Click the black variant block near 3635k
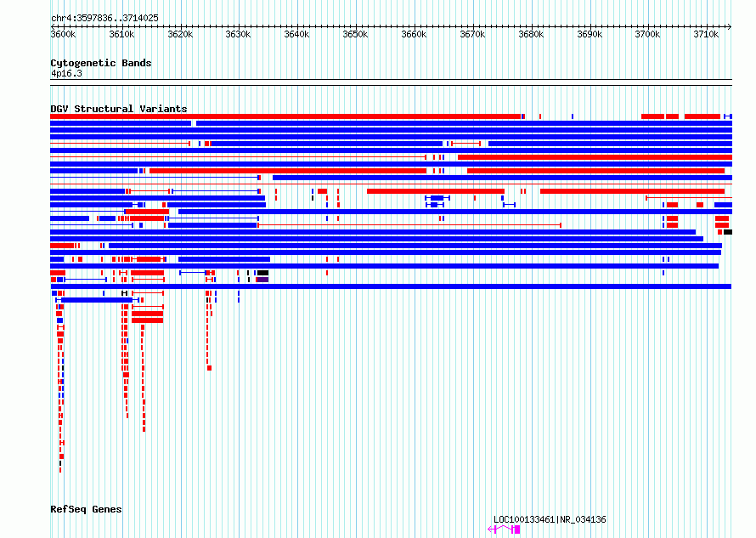Viewport: 756px width, 538px height. pos(262,273)
